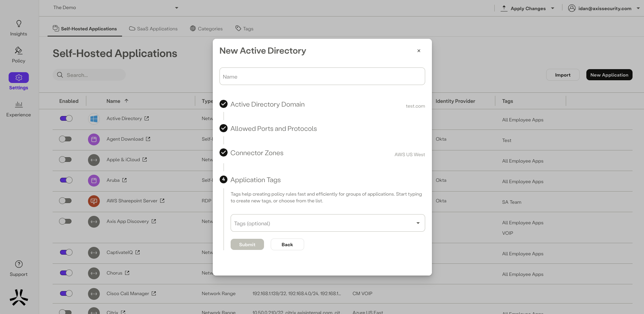644x314 pixels.
Task: Open Cisco Call Manager external link icon
Action: click(x=154, y=293)
